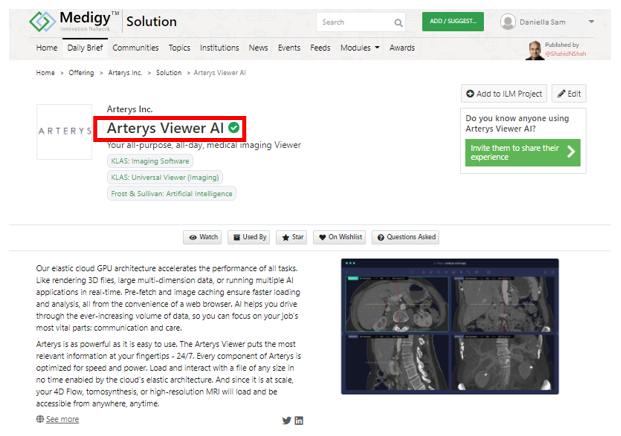Toggle the Watch eye button
Image resolution: width=621 pixels, height=436 pixels.
(202, 237)
